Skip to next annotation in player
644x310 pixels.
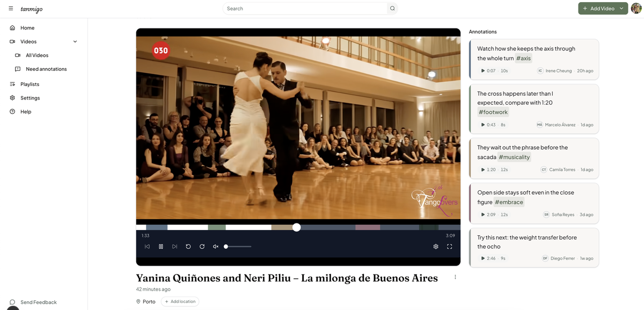174,247
